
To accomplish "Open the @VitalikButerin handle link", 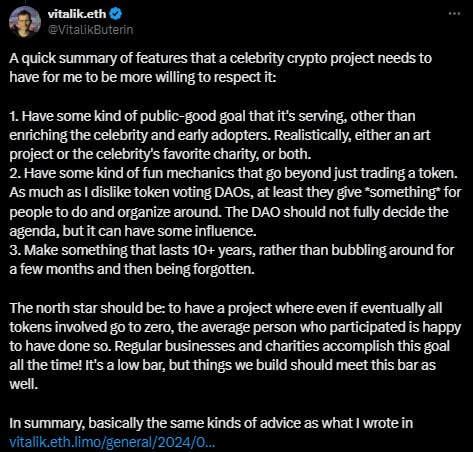I will [x=91, y=30].
